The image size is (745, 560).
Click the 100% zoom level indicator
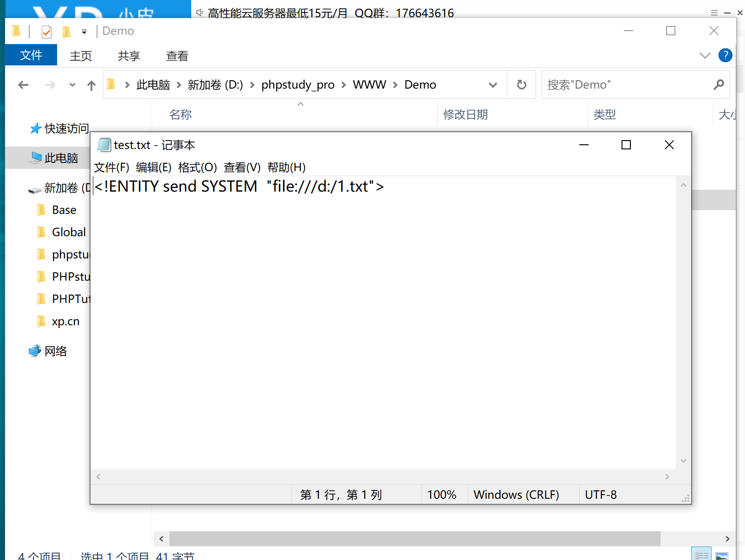pos(441,495)
